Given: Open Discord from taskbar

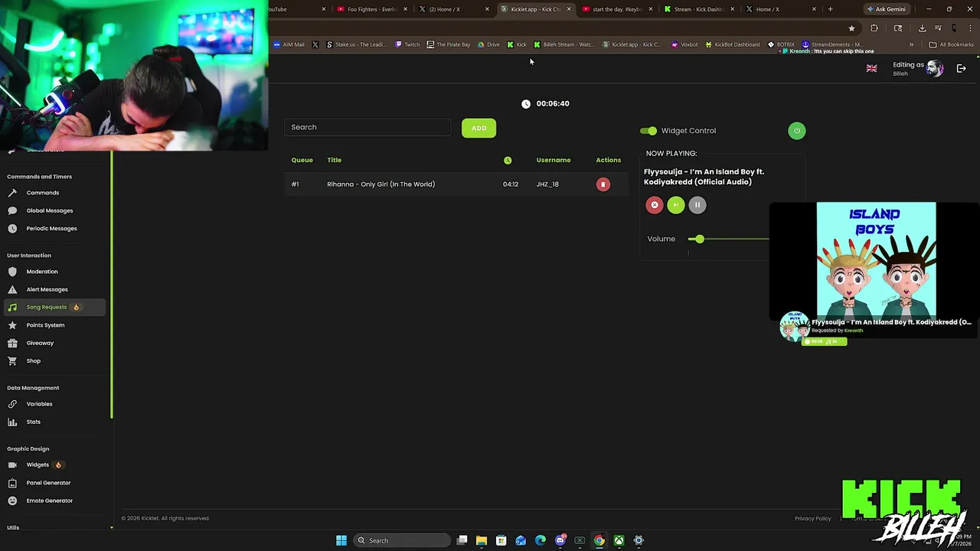Looking at the screenshot, I should [560, 540].
